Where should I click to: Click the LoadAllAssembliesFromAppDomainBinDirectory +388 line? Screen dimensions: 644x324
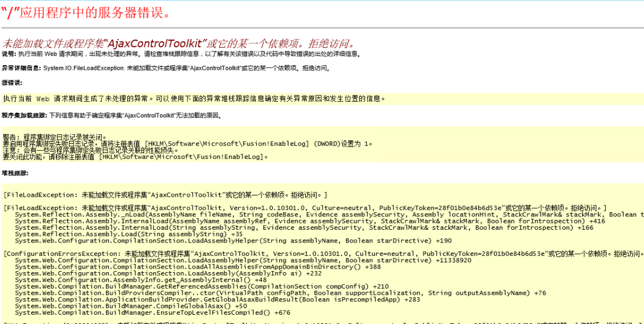pyautogui.click(x=198, y=267)
